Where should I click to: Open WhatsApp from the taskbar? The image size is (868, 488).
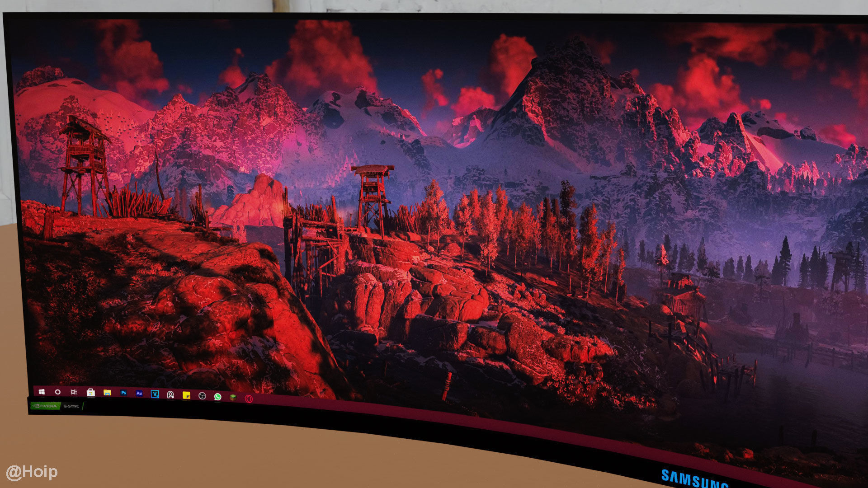(217, 397)
